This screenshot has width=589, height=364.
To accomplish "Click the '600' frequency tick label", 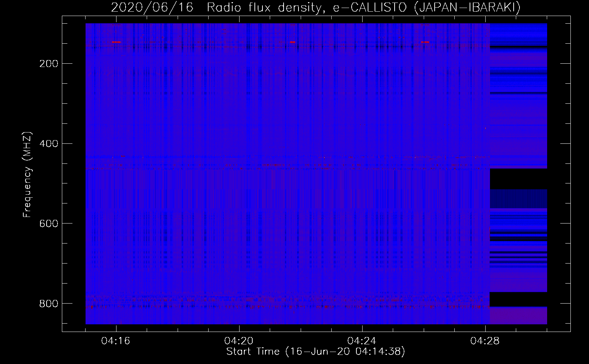I will click(49, 223).
